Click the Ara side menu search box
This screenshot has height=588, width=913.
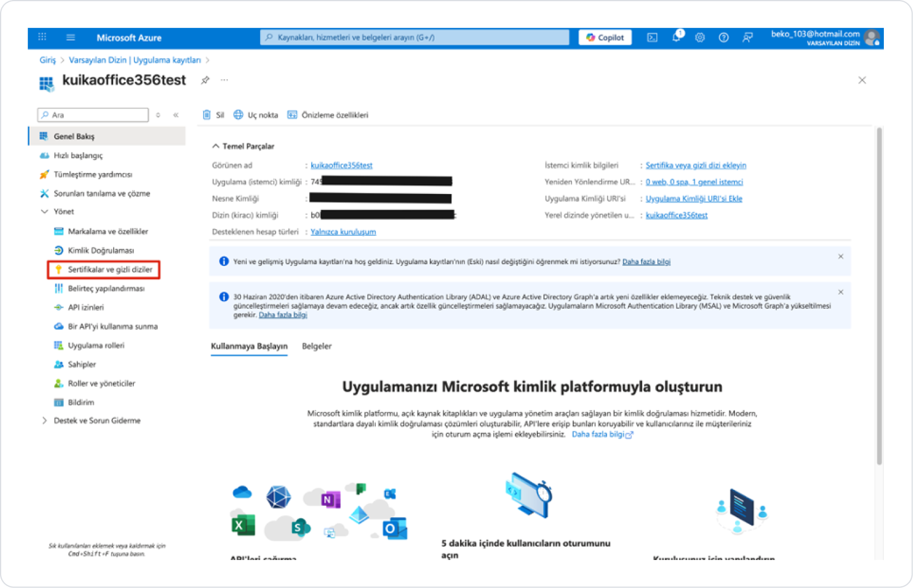click(93, 115)
